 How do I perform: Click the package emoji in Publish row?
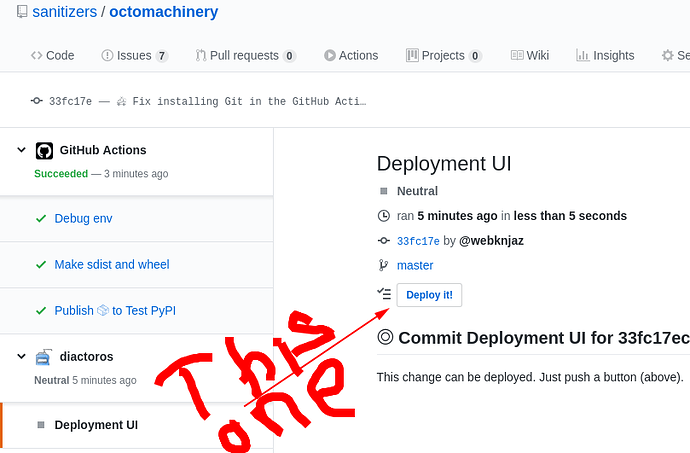coord(103,310)
